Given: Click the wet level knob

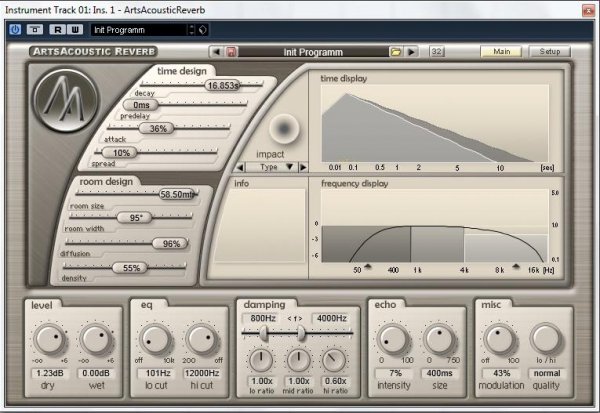Looking at the screenshot, I should (96, 339).
